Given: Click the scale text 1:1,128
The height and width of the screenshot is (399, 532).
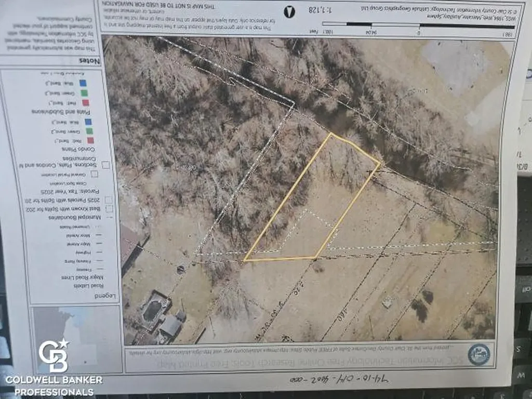Looking at the screenshot, I should point(320,9).
